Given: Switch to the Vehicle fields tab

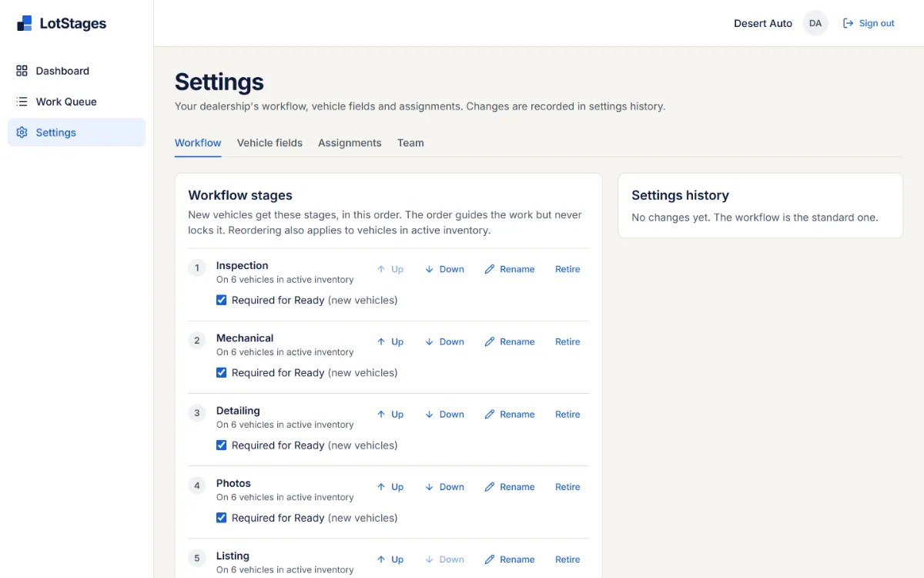Looking at the screenshot, I should [x=269, y=143].
